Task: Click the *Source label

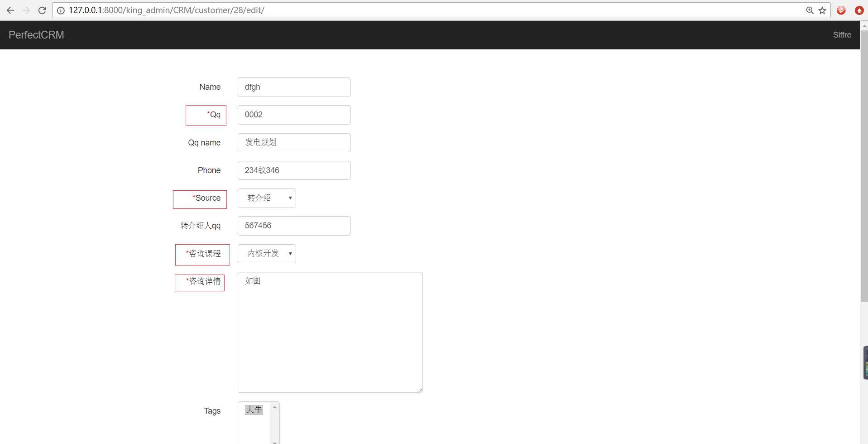Action: (x=206, y=198)
